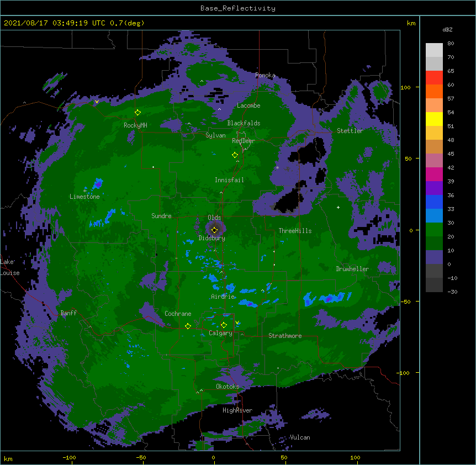Click the RockyMH label
Viewport: 476px width, 465px height.
(x=135, y=125)
